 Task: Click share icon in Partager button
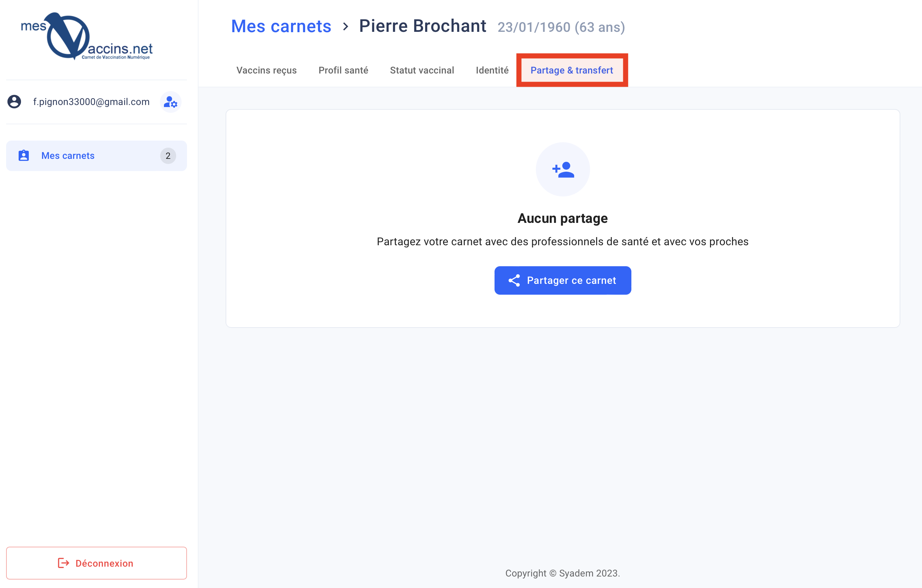514,280
